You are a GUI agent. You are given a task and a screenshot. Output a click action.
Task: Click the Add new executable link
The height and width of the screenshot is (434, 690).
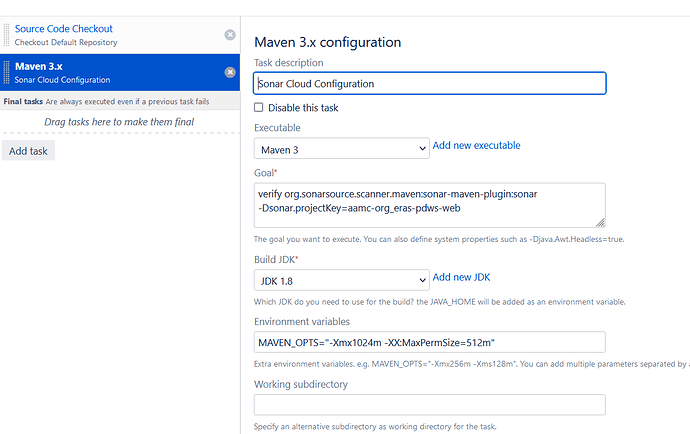pos(476,146)
